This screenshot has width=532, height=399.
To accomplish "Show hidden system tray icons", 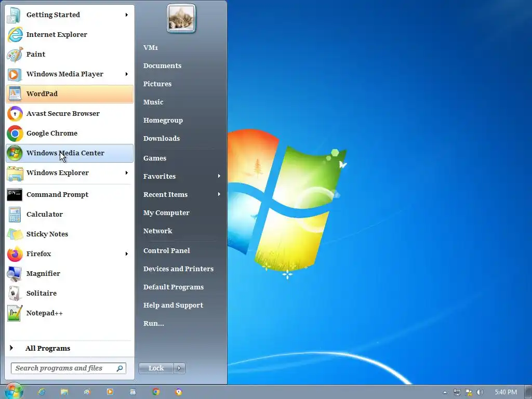I will click(x=445, y=393).
